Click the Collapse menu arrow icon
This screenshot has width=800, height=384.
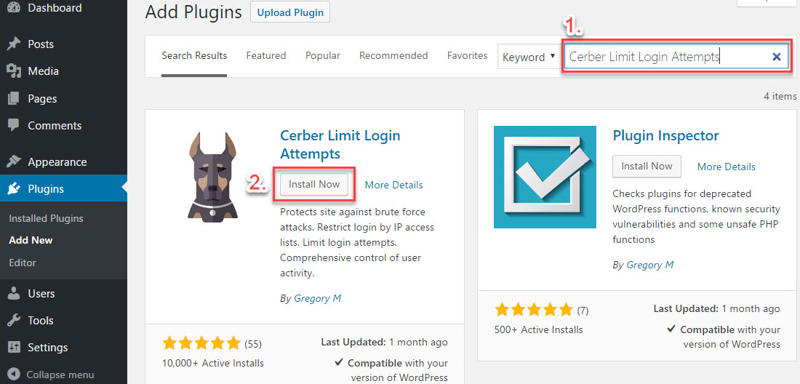coord(14,374)
